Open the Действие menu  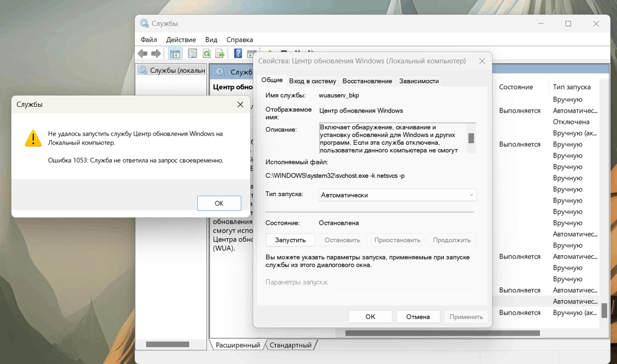pyautogui.click(x=181, y=40)
